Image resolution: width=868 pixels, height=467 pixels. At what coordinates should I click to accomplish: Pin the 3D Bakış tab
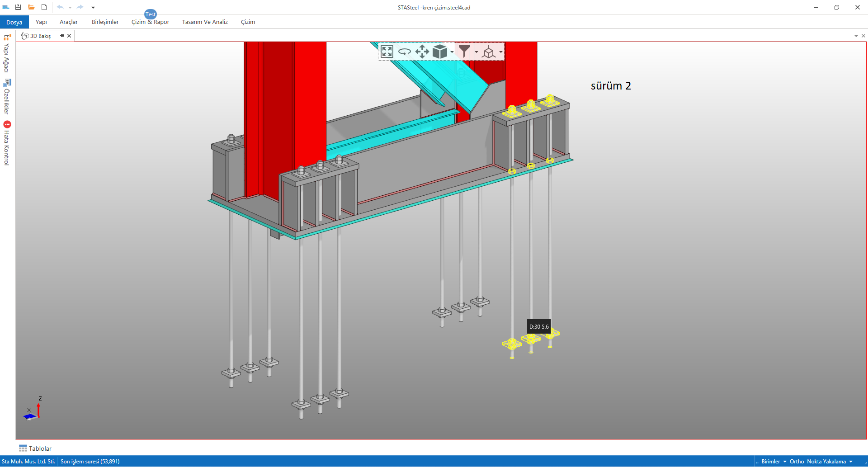coord(62,36)
